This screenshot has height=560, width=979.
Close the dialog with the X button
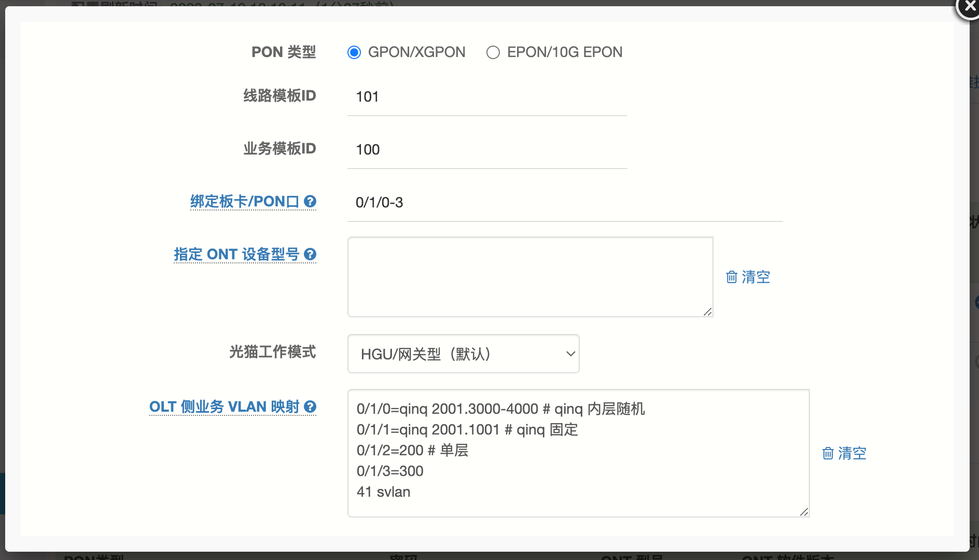(x=969, y=7)
